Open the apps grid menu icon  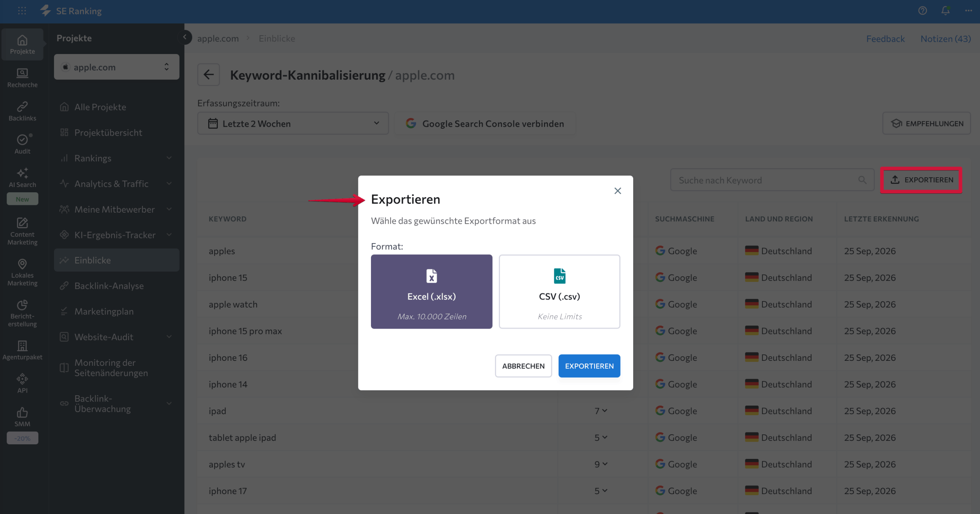click(22, 11)
